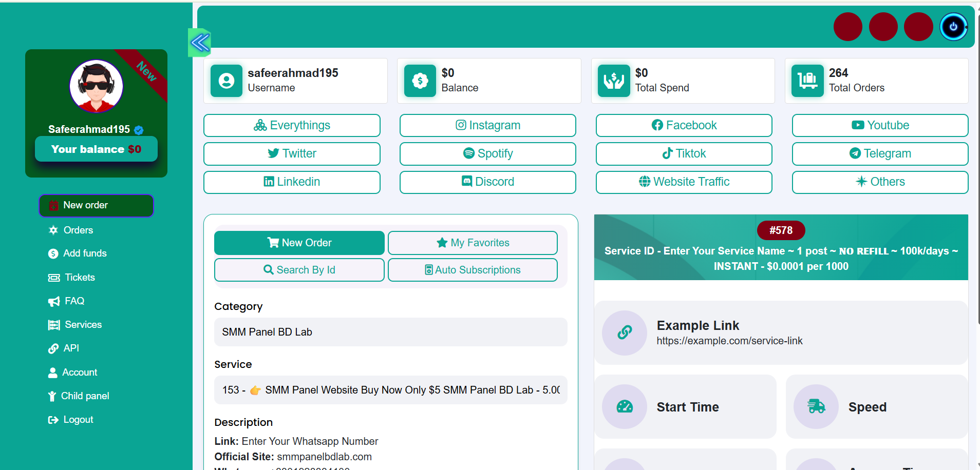Open the Service dropdown
Screen dimensions: 980x470
tap(391, 390)
